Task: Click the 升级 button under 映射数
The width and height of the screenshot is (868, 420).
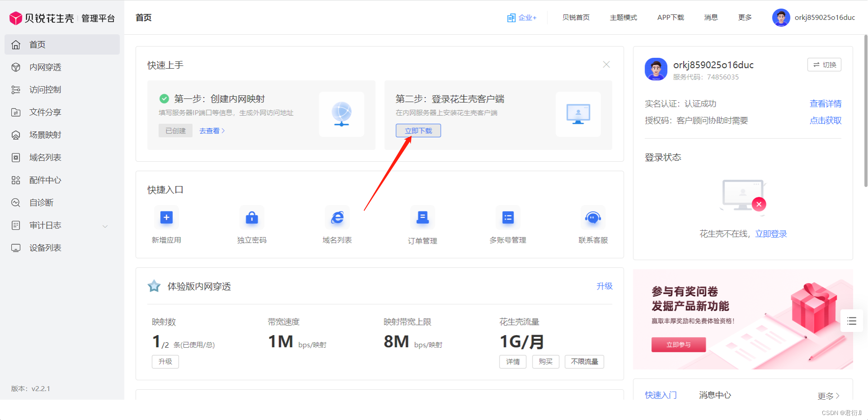Action: pos(165,362)
